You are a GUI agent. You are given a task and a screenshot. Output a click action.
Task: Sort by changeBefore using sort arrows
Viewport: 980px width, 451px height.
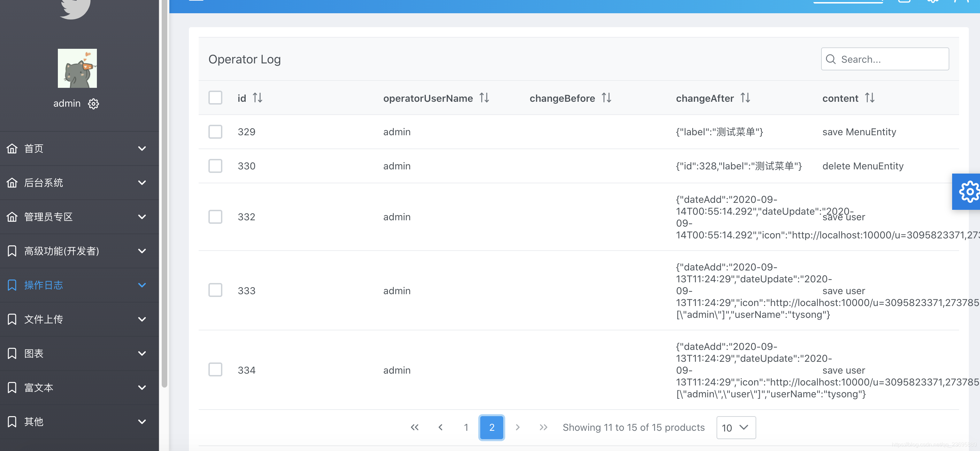tap(606, 98)
